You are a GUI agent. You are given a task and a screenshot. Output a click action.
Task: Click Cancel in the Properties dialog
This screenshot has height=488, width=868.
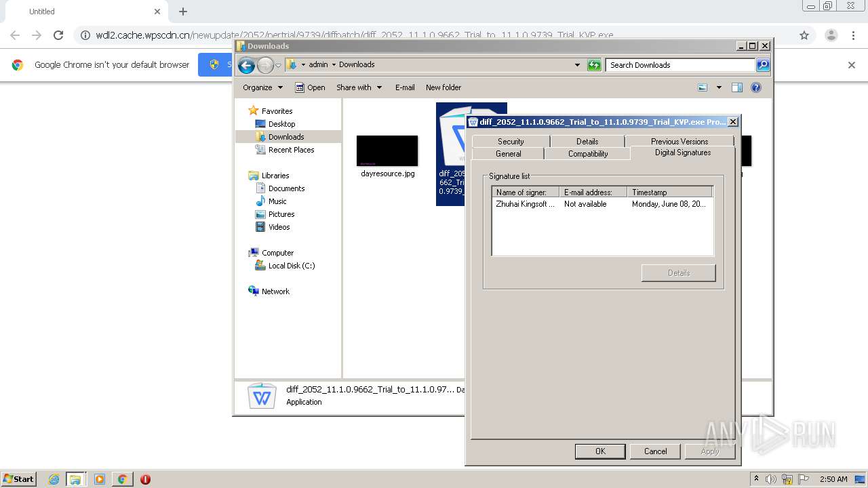tap(655, 451)
